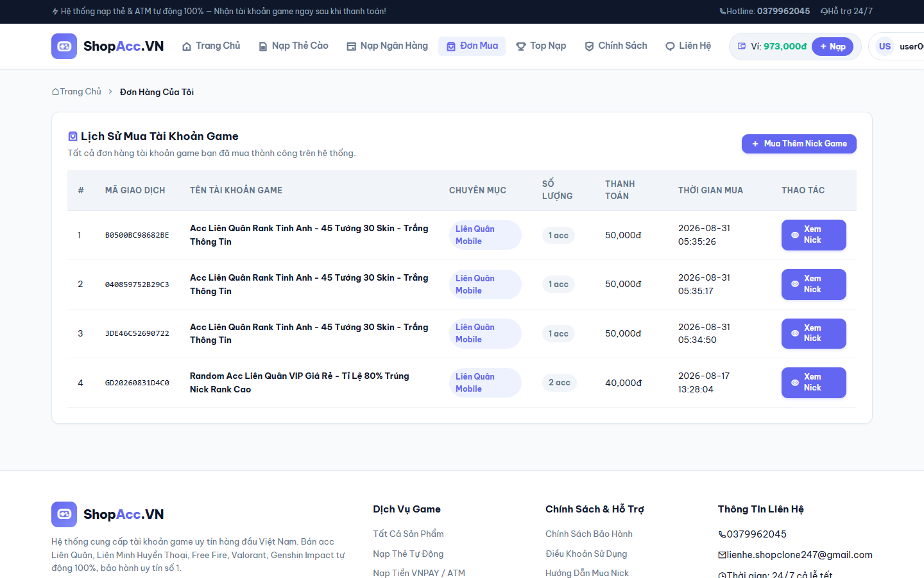Screen dimensions: 924x578
Task: Click the 2026-08-17 13:28:04 timestamp
Action: click(704, 383)
